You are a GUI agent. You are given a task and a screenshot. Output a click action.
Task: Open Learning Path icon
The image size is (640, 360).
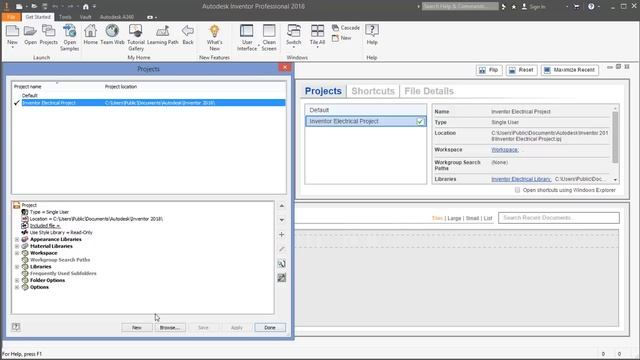pos(162,31)
